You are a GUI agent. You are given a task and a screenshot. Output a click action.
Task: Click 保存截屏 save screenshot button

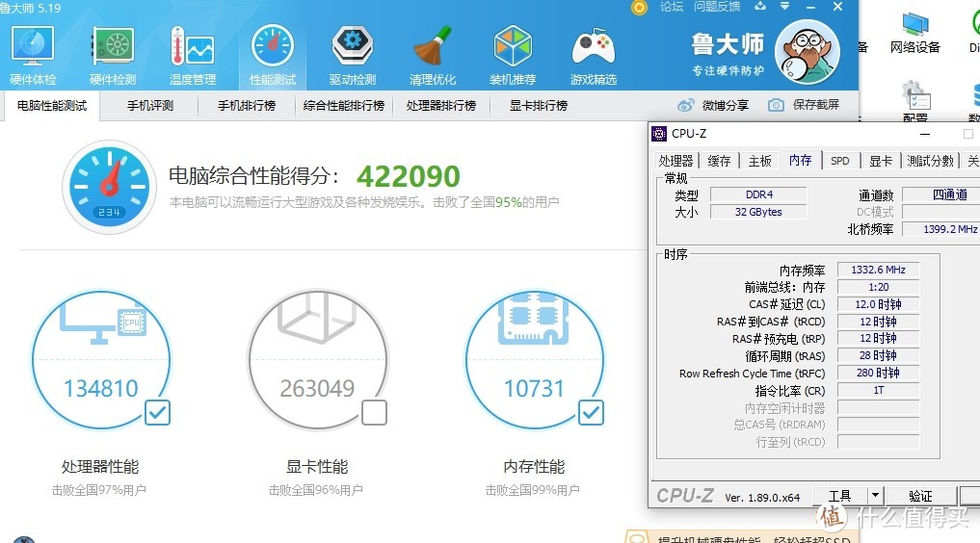(804, 105)
